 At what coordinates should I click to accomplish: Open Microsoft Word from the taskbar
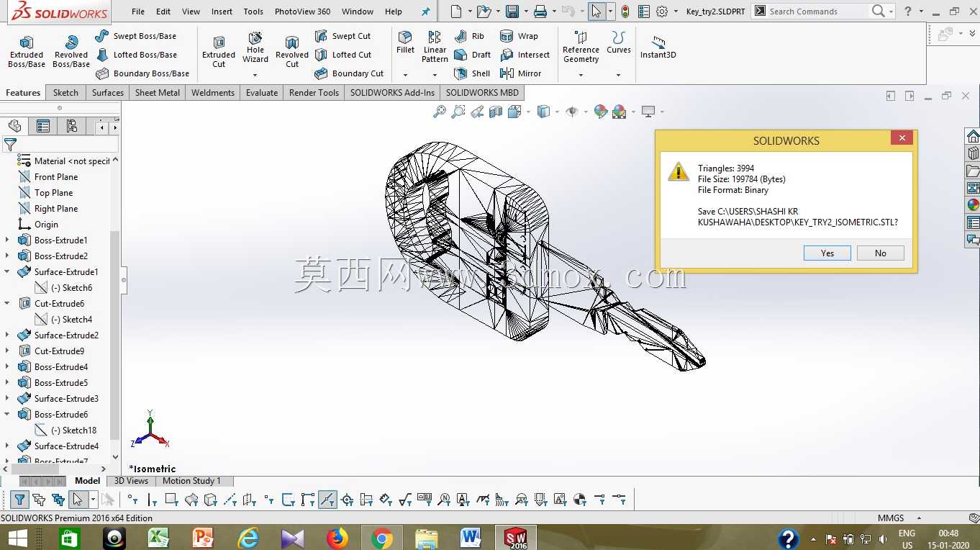point(471,538)
